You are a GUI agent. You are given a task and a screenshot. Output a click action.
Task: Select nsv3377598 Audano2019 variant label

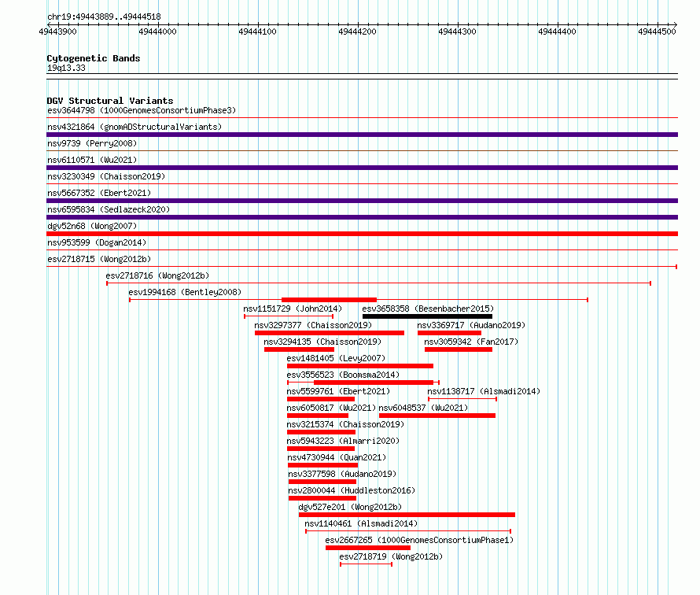click(342, 474)
